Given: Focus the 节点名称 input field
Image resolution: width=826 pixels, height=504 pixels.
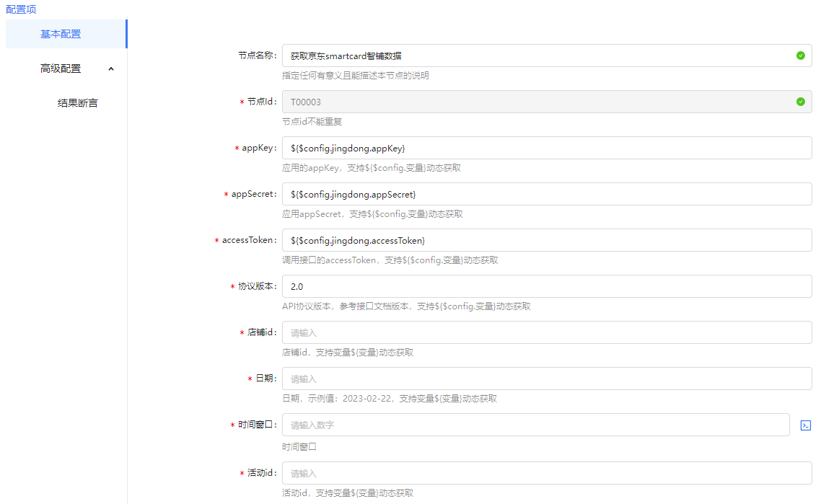Looking at the screenshot, I should 534,56.
